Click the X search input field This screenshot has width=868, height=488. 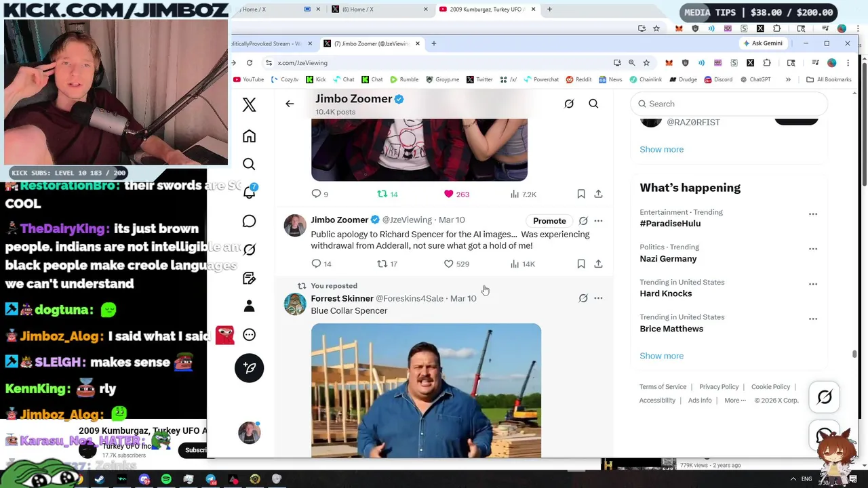point(729,104)
